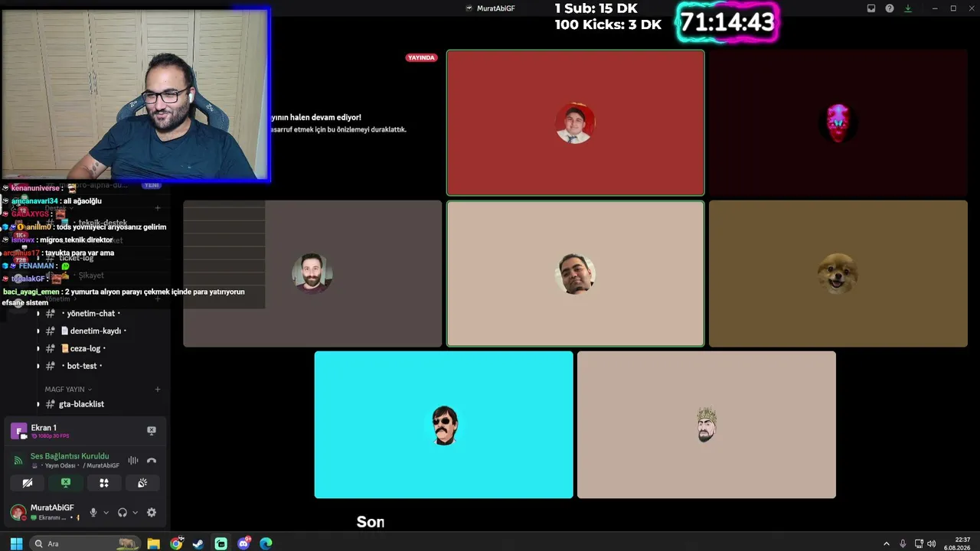
Task: Select the cyan sunglasses avatar tile
Action: [x=444, y=425]
